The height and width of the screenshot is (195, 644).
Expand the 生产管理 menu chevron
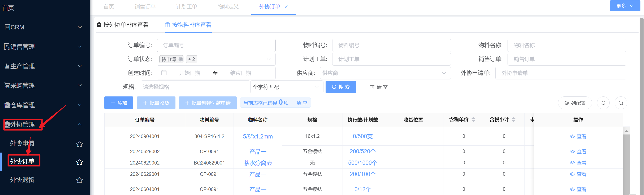[x=80, y=66]
